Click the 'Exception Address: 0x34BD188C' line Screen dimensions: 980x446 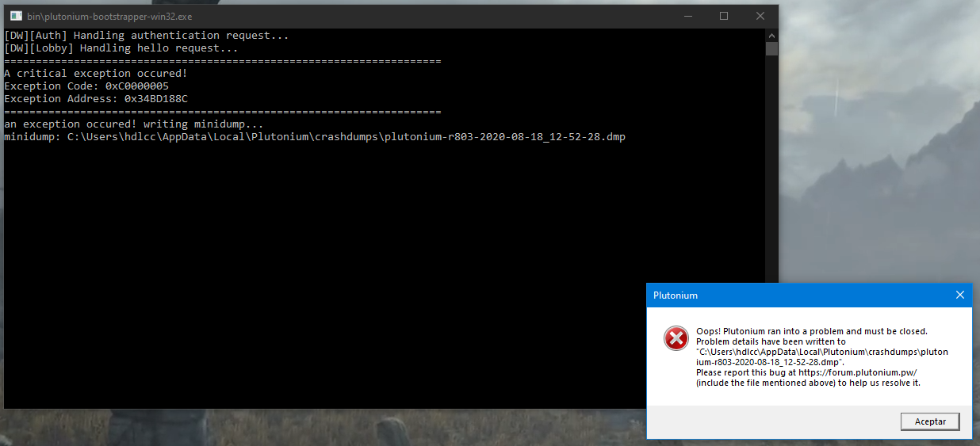click(96, 99)
